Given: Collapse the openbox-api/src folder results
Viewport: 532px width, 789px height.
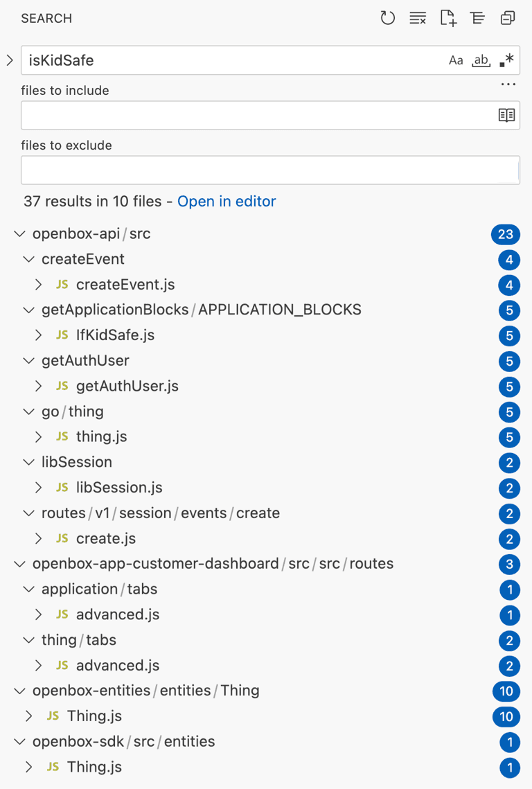Looking at the screenshot, I should coord(19,233).
